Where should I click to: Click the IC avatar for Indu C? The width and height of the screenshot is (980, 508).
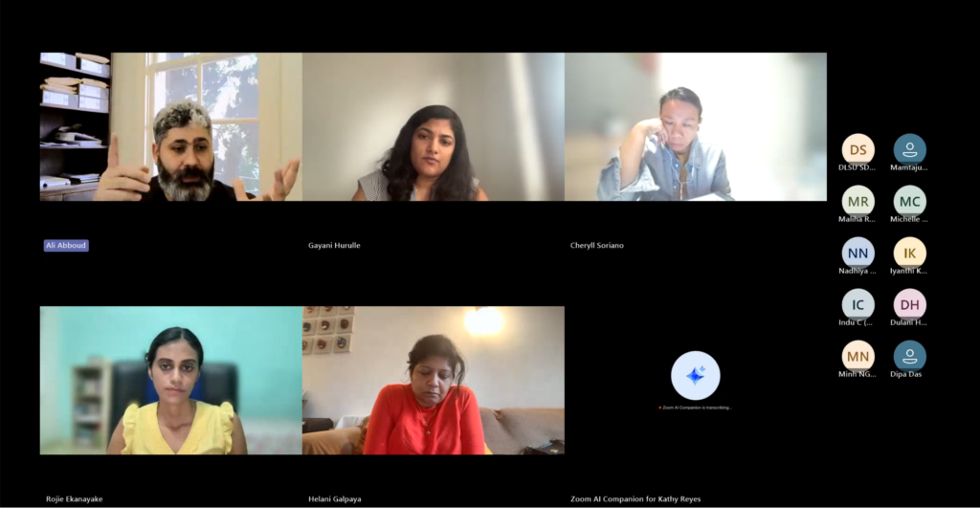(857, 304)
